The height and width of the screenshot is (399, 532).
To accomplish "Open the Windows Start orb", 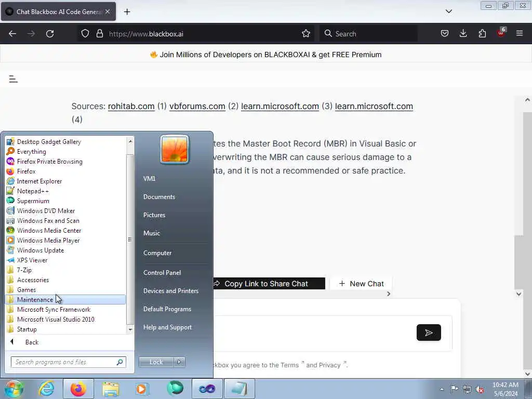I will coord(14,389).
